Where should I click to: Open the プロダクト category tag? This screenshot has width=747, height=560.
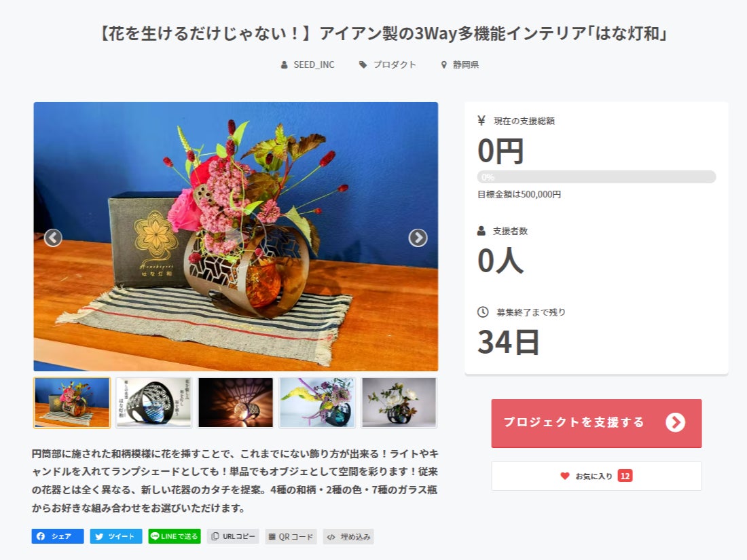(x=387, y=64)
